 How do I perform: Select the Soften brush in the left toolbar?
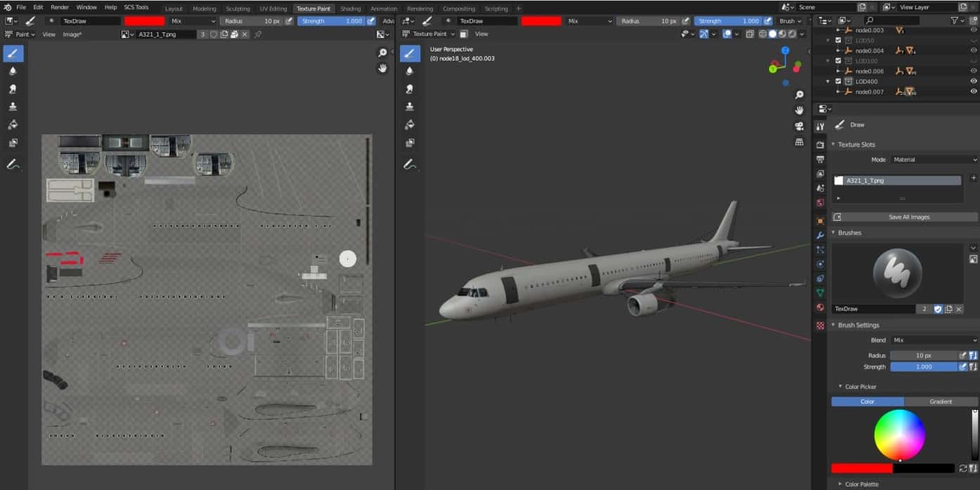pyautogui.click(x=13, y=71)
